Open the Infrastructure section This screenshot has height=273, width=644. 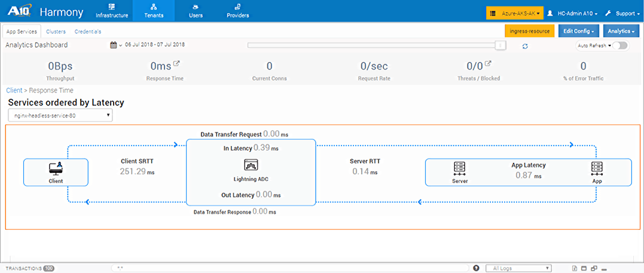(x=112, y=11)
